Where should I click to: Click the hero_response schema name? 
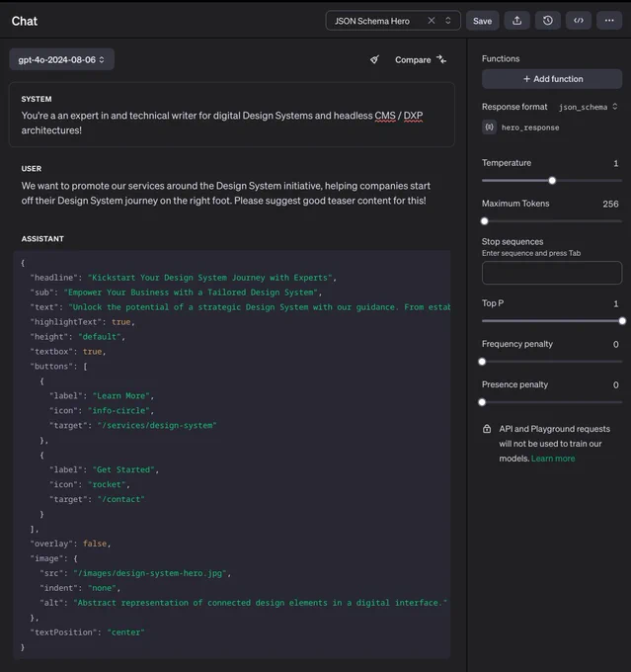[530, 127]
